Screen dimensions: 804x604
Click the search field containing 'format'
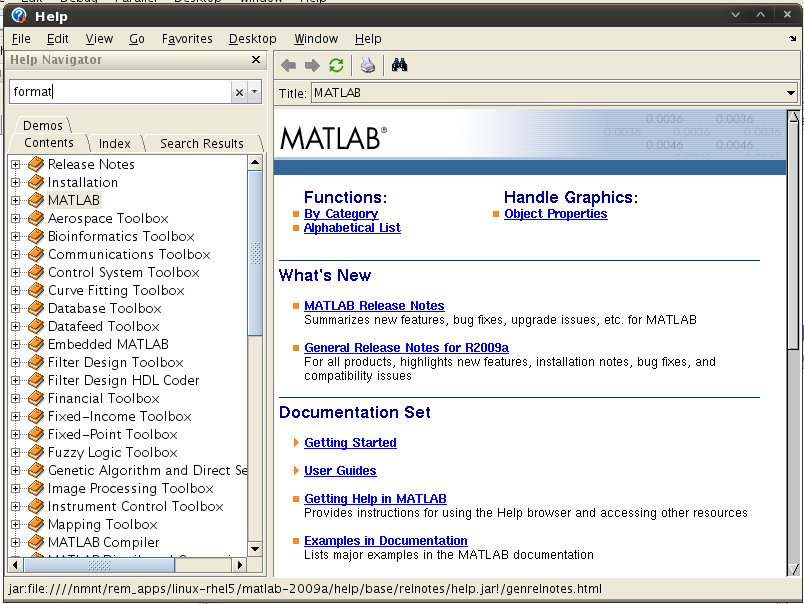click(x=120, y=92)
